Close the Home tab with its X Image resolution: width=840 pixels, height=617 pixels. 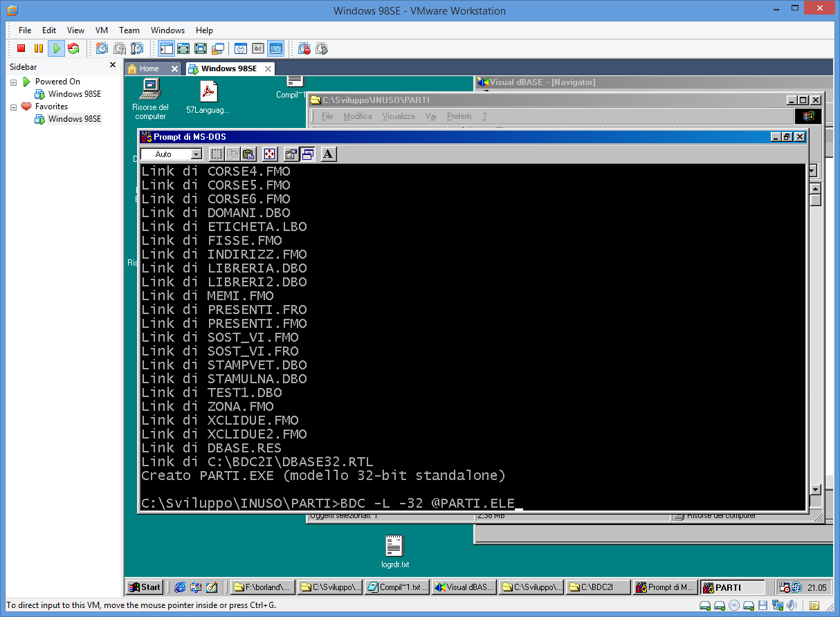175,68
